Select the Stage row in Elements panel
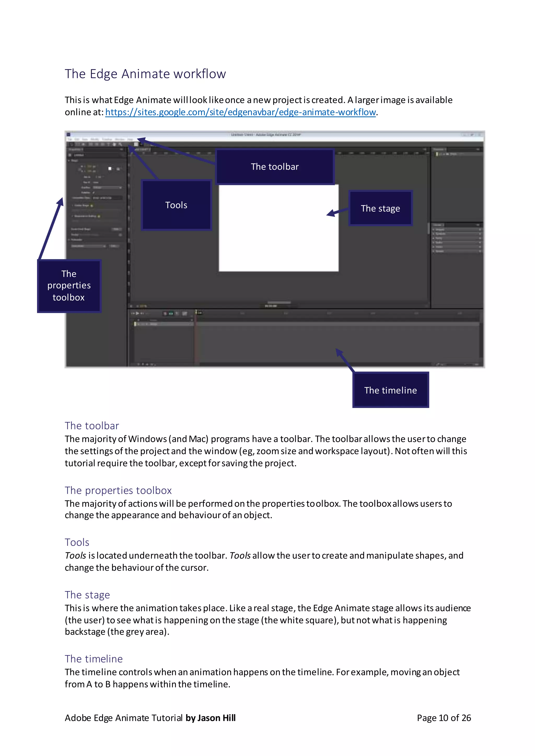The image size is (535, 756). click(457, 154)
